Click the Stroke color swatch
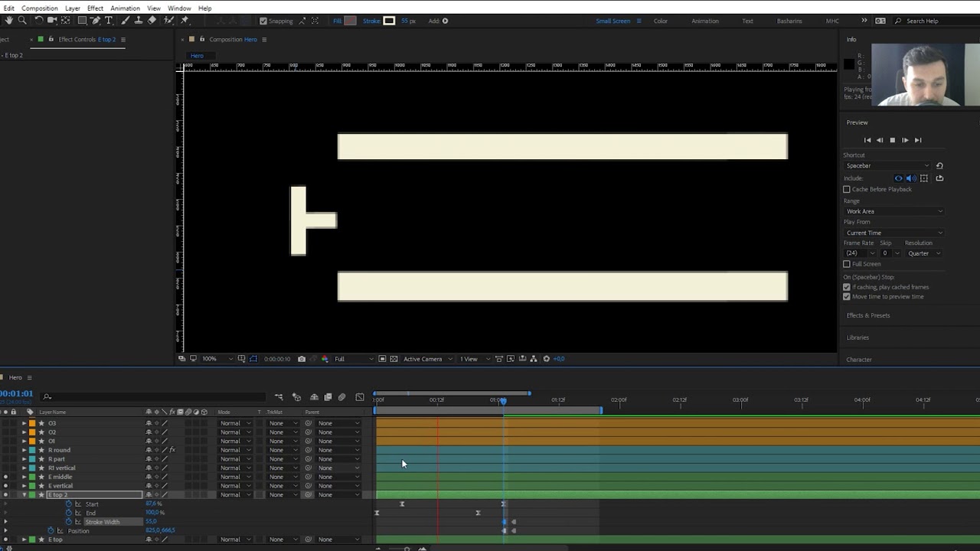The image size is (980, 551). (x=389, y=21)
